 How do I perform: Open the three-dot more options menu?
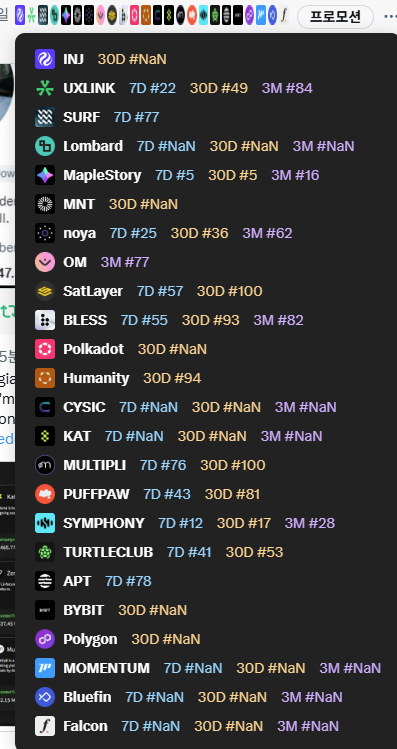pyautogui.click(x=390, y=16)
